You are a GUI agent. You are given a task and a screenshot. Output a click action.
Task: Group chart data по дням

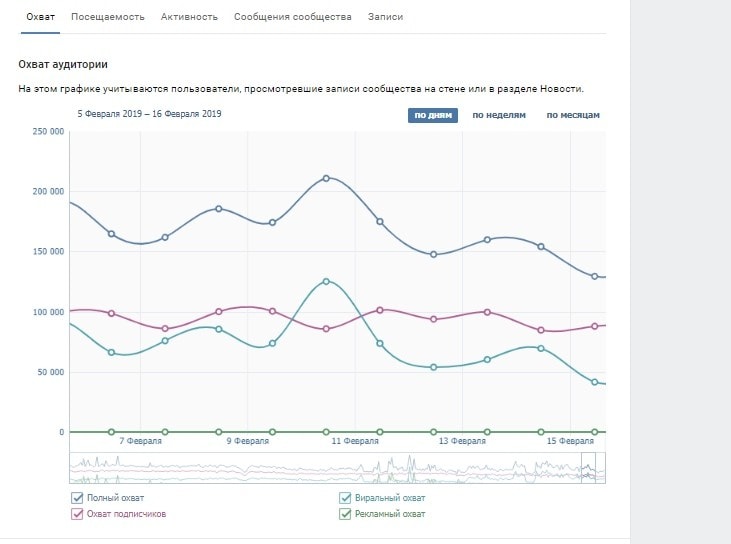click(x=432, y=115)
